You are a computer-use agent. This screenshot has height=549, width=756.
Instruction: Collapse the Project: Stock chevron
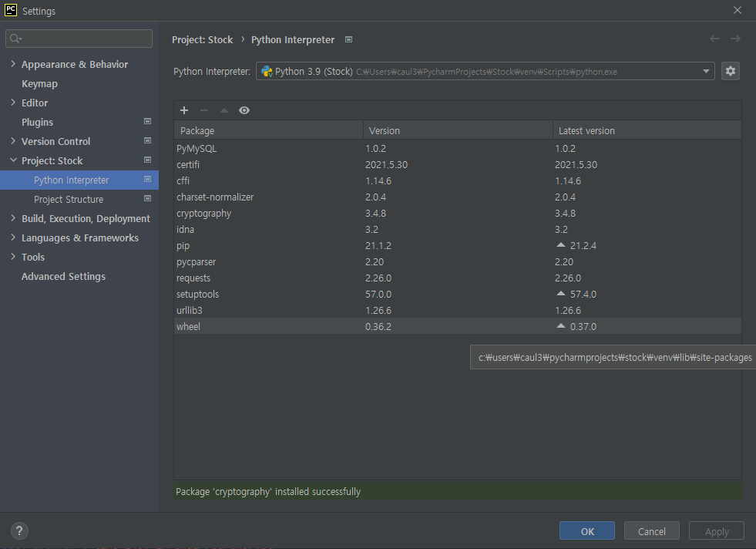[13, 160]
